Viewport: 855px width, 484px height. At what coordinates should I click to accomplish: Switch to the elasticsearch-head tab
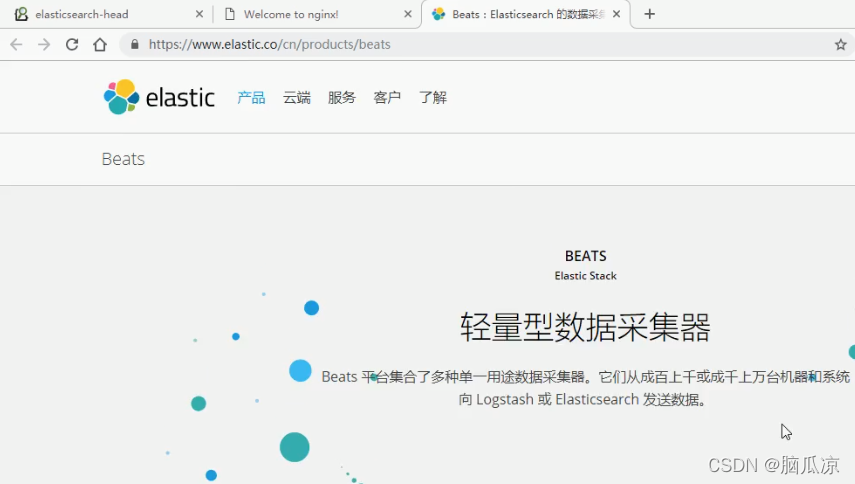point(106,14)
